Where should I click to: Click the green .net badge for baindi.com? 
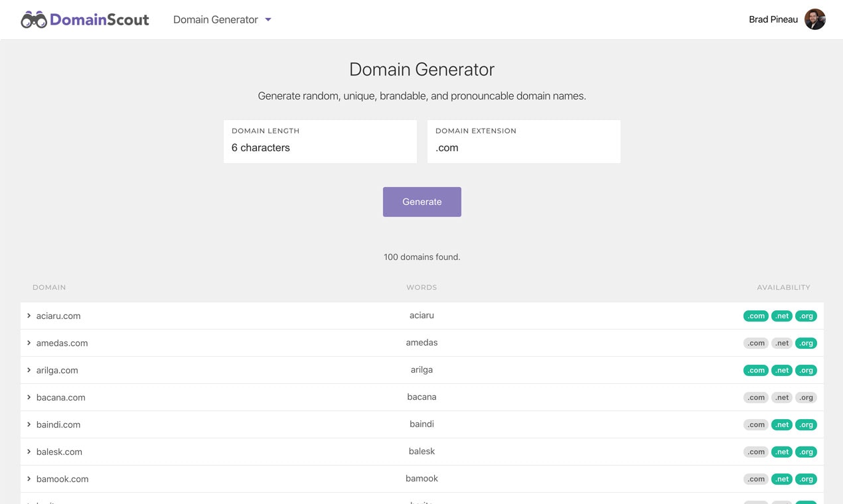pos(781,424)
